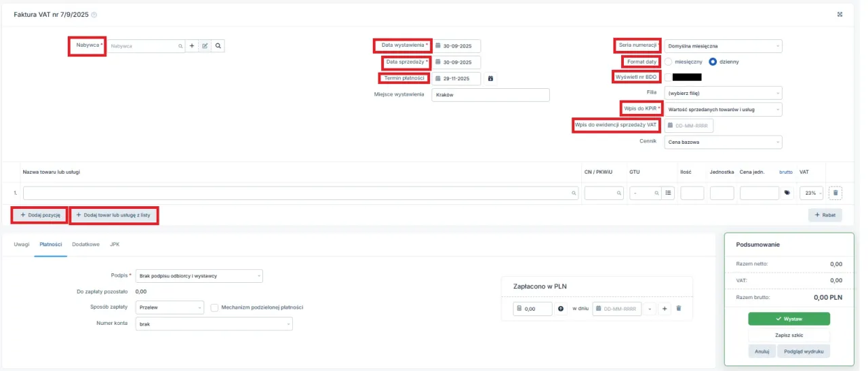Click calculator icon in Zapłacono amount field

pyautogui.click(x=519, y=309)
